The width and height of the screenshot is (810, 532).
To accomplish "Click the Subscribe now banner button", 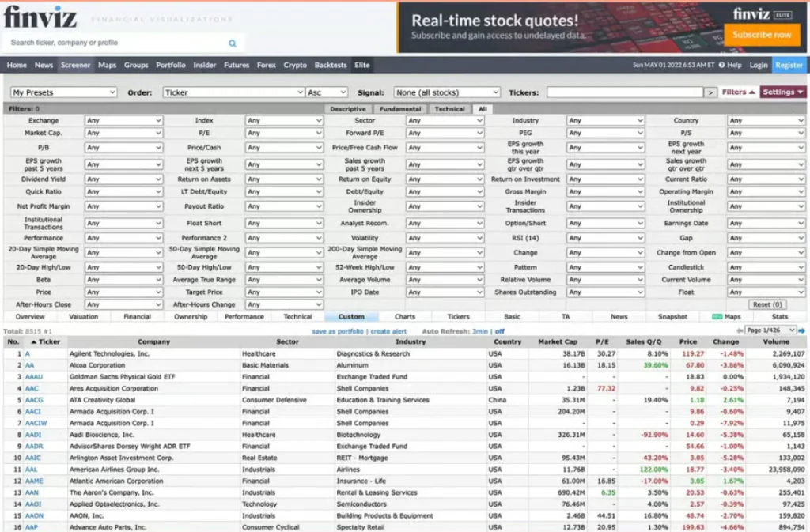I will click(x=762, y=35).
